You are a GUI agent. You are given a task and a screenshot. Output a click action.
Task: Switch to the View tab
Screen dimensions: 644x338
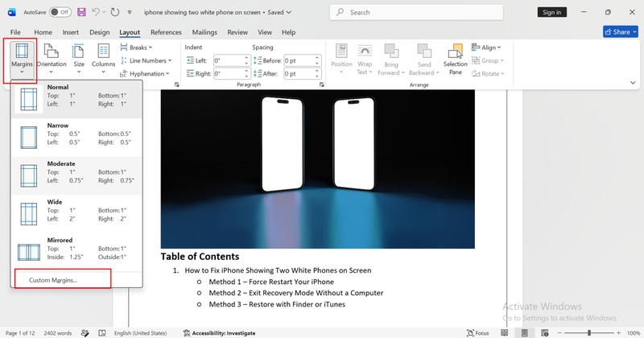(x=265, y=32)
